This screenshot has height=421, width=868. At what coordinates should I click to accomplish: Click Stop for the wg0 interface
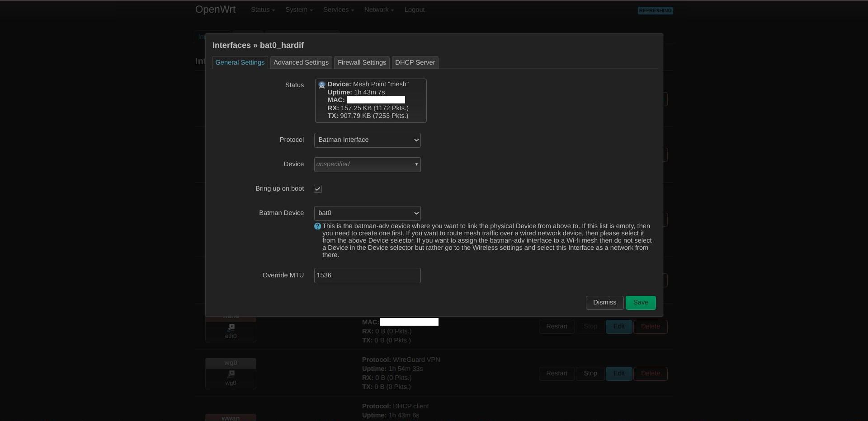point(590,374)
